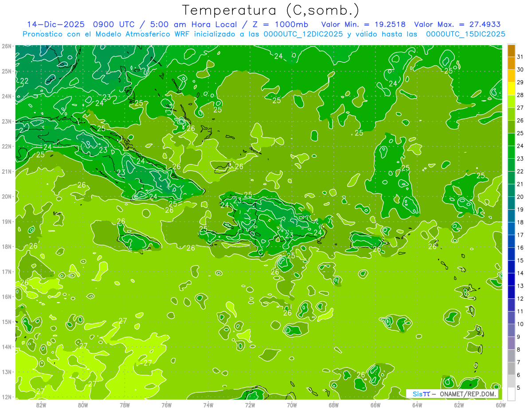Click the color bar label '27'
This screenshot has height=411, width=532.
tap(520, 108)
